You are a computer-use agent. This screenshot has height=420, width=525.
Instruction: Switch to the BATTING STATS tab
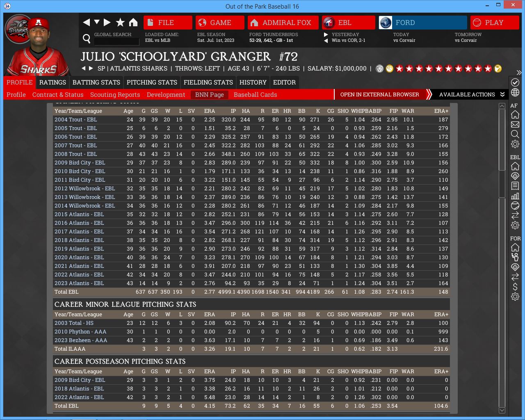tap(96, 82)
